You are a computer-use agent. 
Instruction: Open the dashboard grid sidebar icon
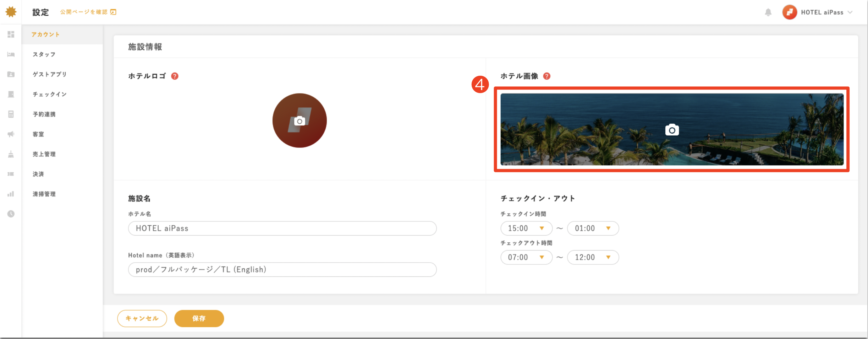point(11,34)
